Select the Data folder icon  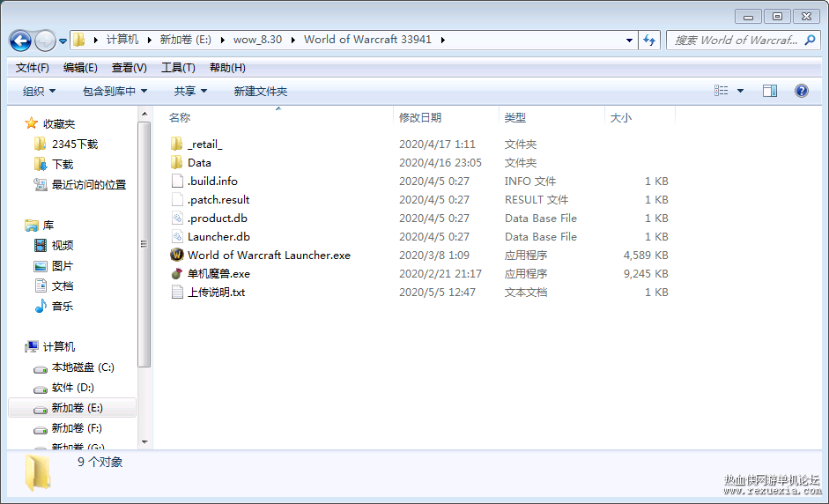(x=176, y=162)
